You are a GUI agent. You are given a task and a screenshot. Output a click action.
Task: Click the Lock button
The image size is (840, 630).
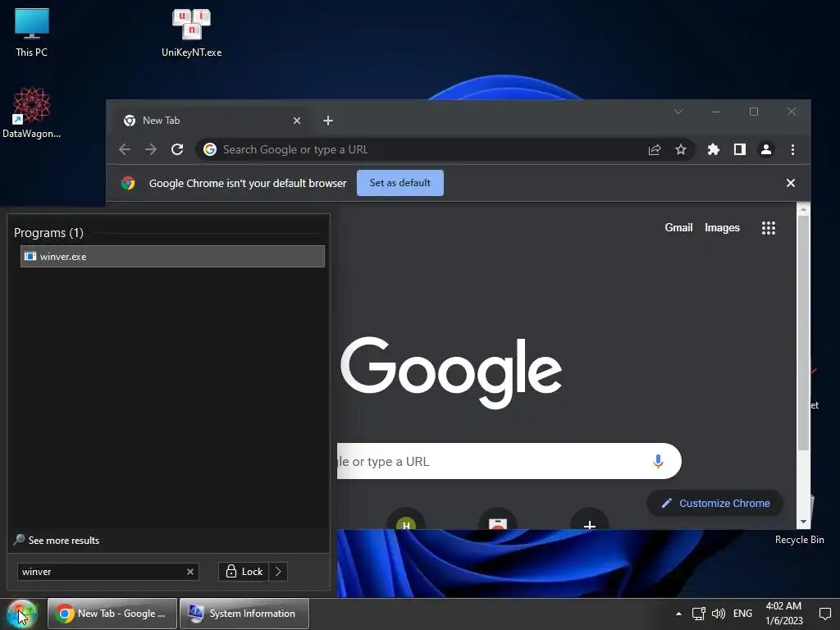[244, 572]
